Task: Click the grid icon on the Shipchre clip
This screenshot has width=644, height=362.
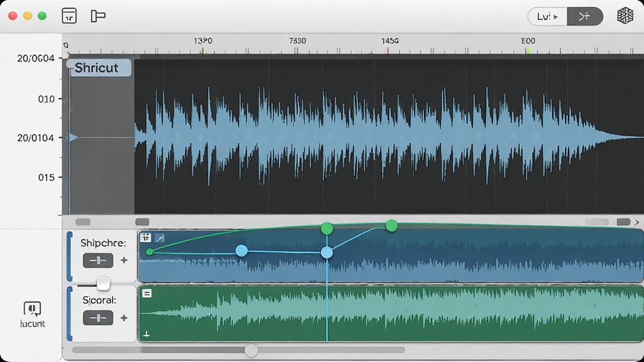Action: (145, 238)
